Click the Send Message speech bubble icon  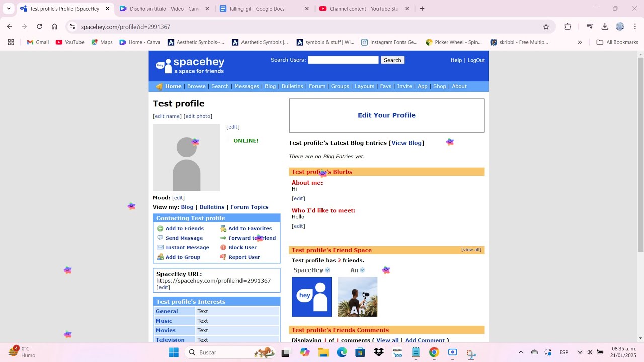(x=160, y=238)
